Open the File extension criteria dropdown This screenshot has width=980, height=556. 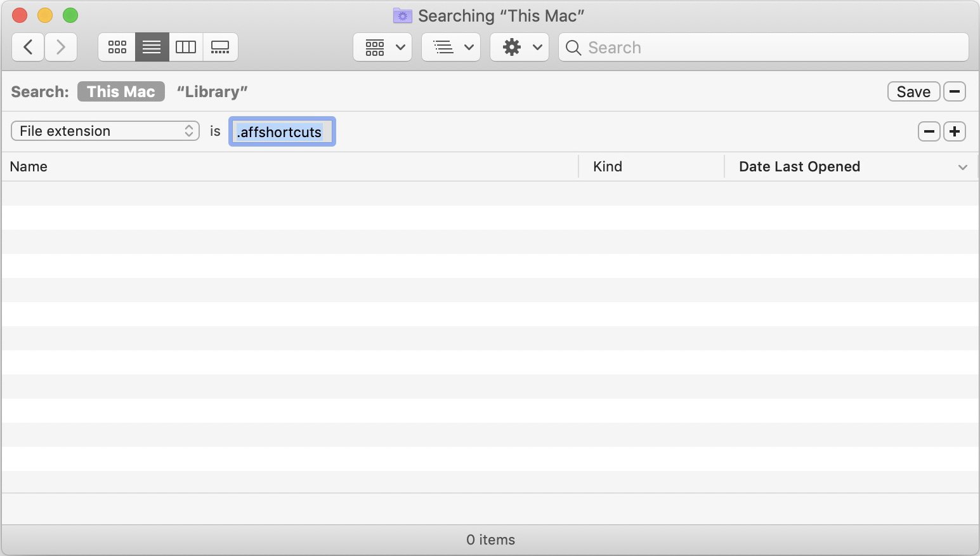tap(105, 131)
